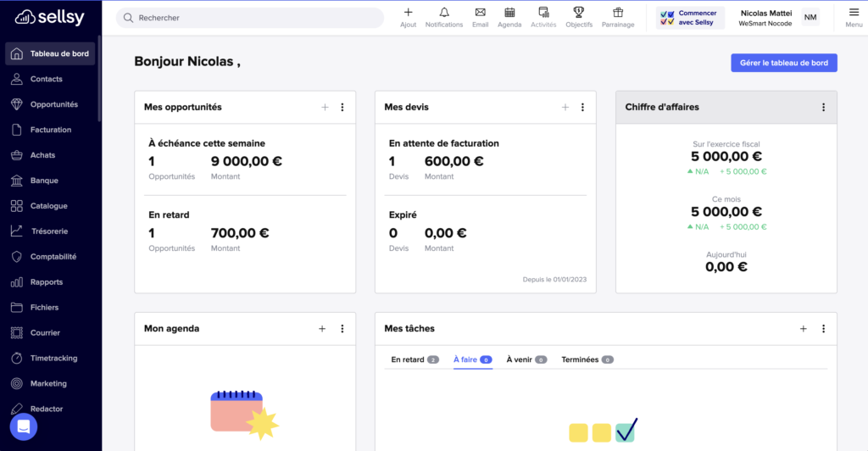Open the Email envelope icon

tap(480, 13)
